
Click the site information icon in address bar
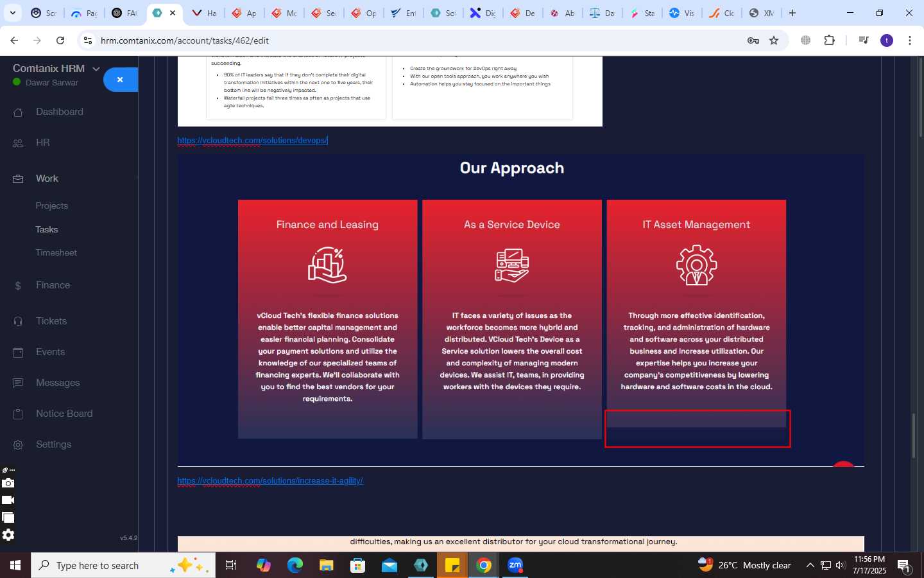(x=88, y=40)
